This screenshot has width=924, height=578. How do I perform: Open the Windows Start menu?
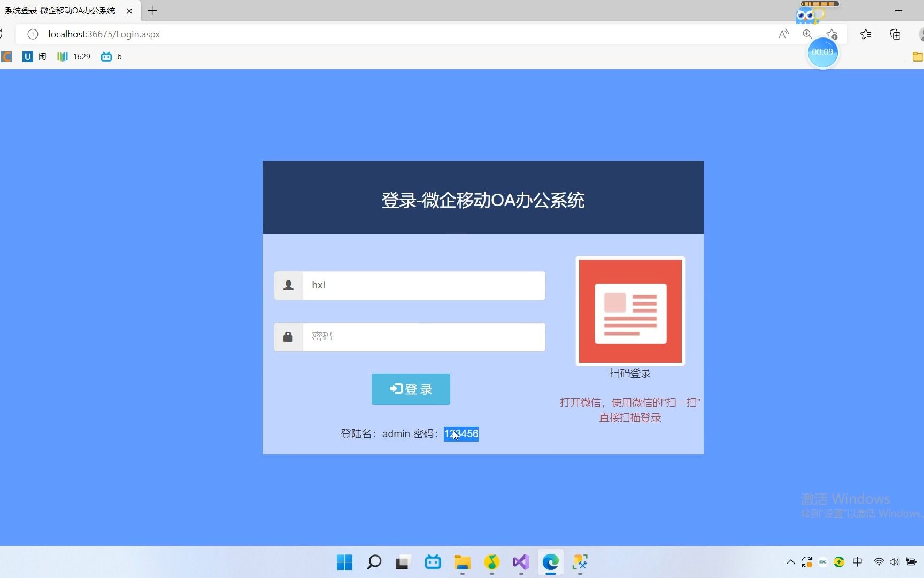345,562
